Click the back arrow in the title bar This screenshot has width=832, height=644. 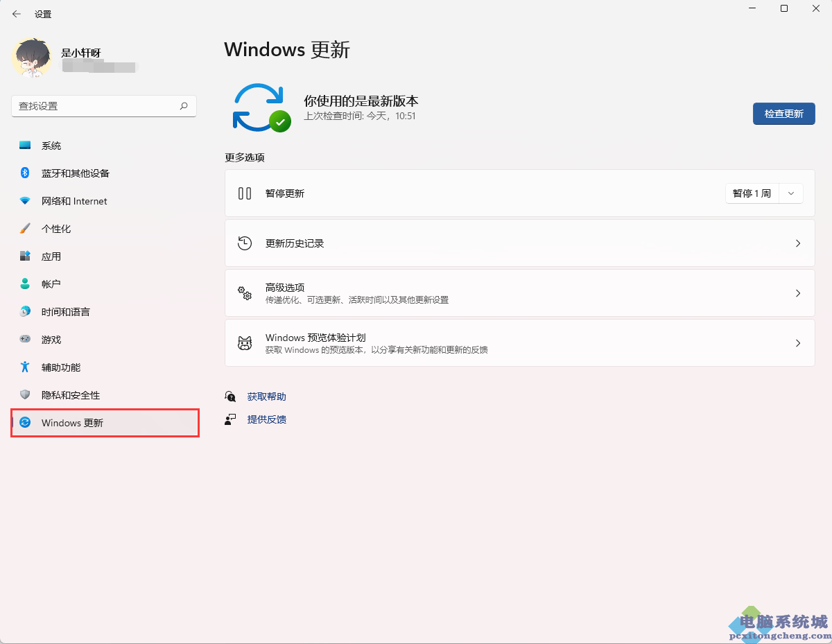17,14
